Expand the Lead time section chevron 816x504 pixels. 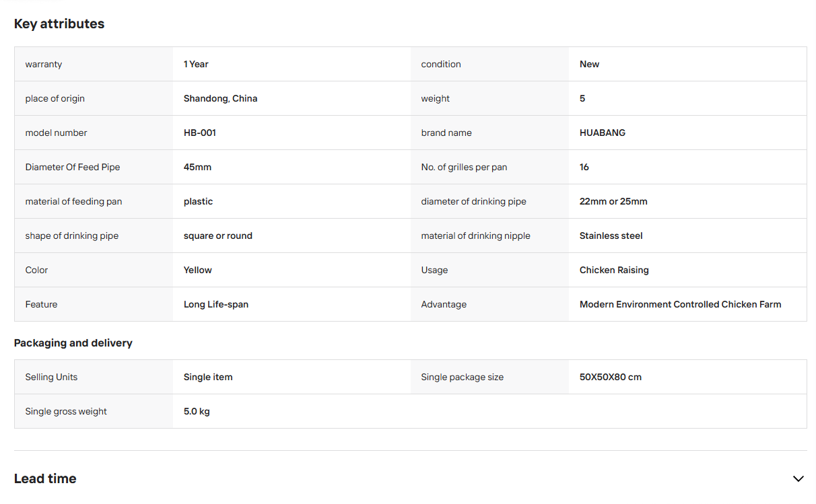click(x=798, y=479)
